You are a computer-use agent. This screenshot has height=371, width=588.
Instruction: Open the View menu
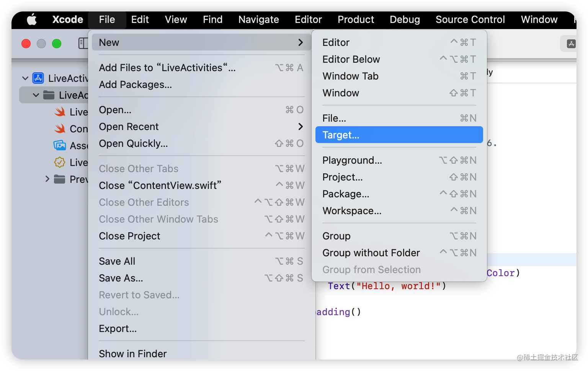[176, 20]
